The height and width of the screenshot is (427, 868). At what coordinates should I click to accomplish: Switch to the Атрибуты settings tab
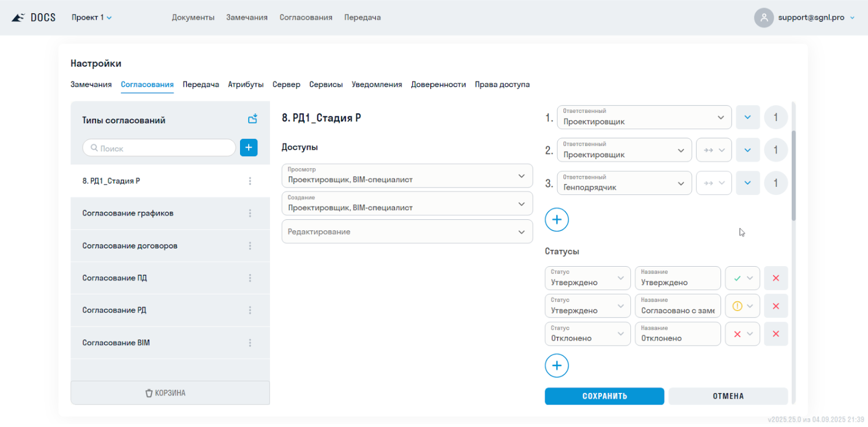tap(246, 84)
